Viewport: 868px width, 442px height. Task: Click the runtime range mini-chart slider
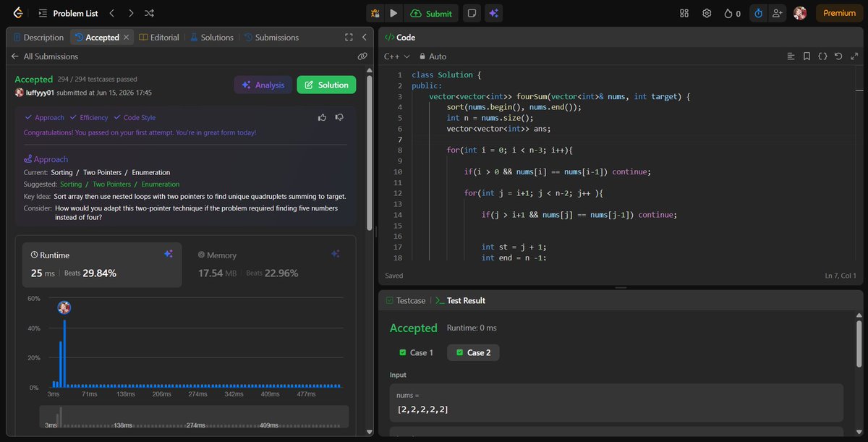coord(194,417)
